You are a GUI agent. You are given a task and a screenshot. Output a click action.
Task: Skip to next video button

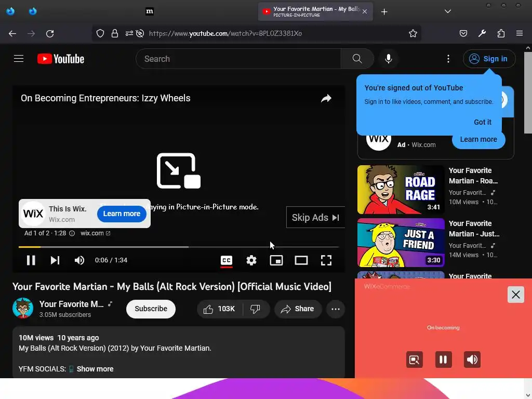(55, 260)
